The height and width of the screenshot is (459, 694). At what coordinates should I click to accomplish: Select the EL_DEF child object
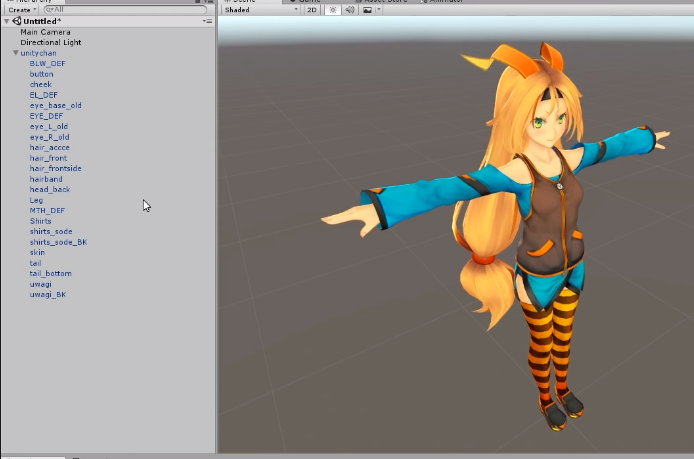coord(43,95)
